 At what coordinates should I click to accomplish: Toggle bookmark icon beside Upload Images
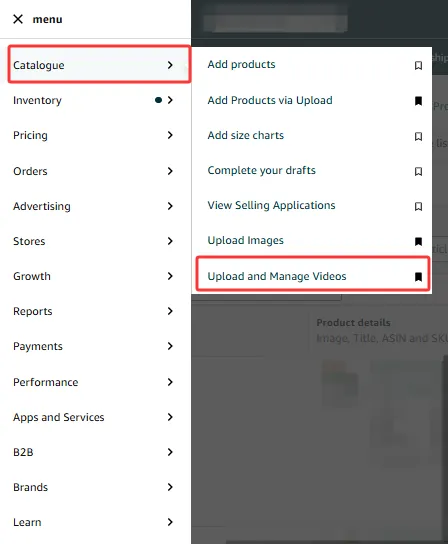419,241
